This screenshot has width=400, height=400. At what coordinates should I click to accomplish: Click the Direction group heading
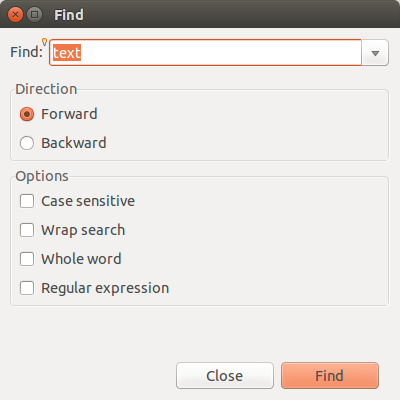pyautogui.click(x=46, y=89)
